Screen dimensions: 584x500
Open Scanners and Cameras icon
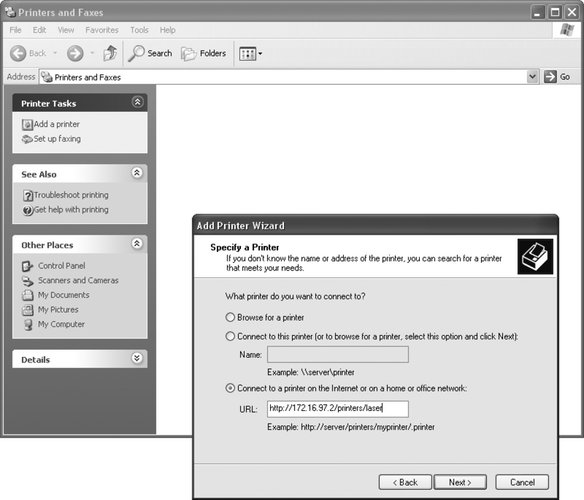[28, 281]
